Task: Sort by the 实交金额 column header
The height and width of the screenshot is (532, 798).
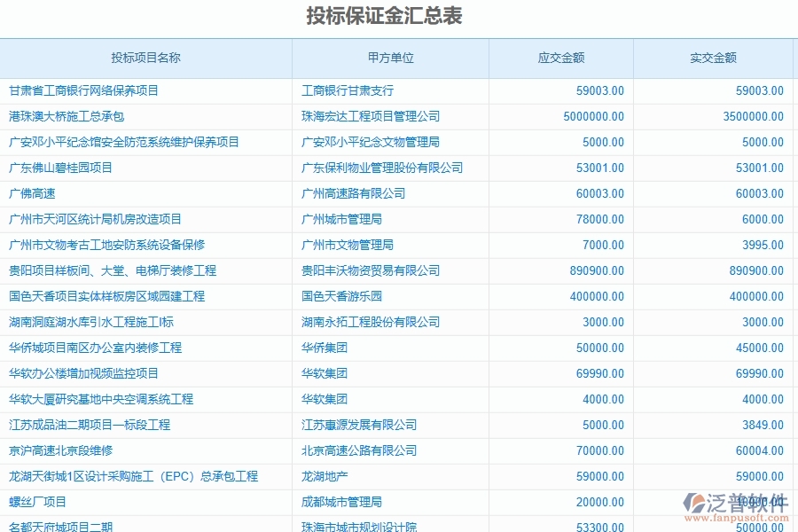Action: tap(715, 58)
